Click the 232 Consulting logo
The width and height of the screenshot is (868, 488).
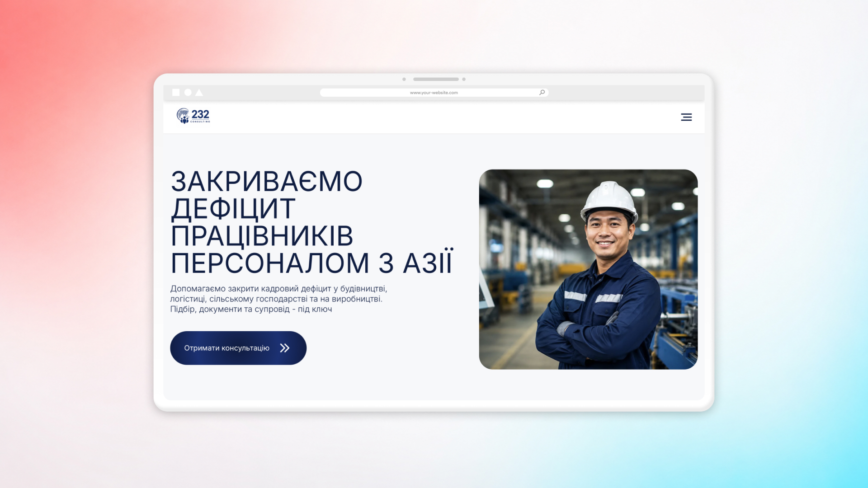coord(193,116)
